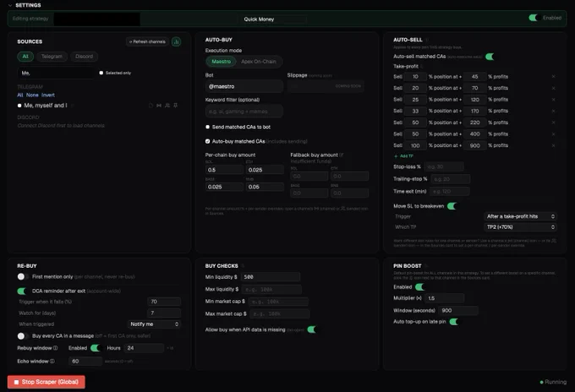Screen dimensions: 575x392
Task: Click the Window (seconds) field showing 900
Action: click(458, 311)
